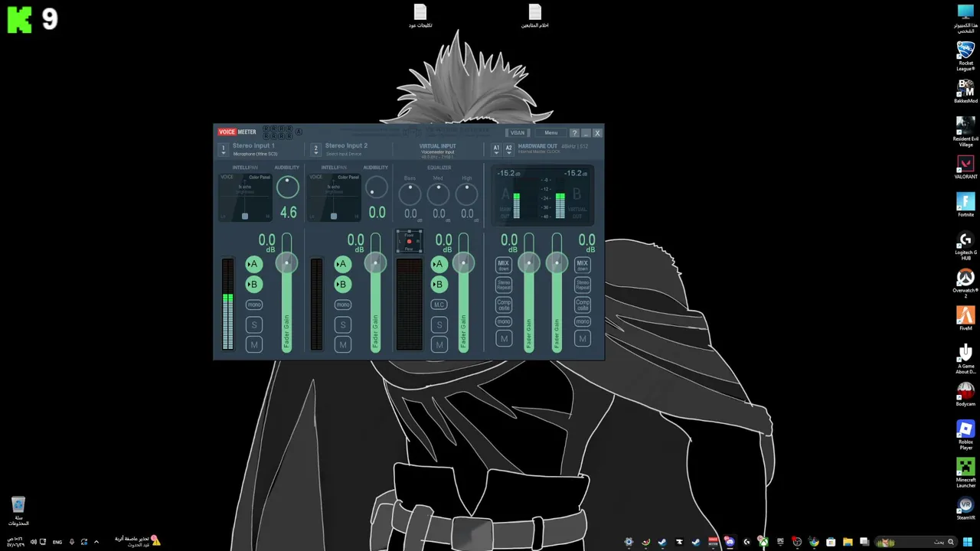
Task: Open File Explorer from the taskbar
Action: (848, 542)
